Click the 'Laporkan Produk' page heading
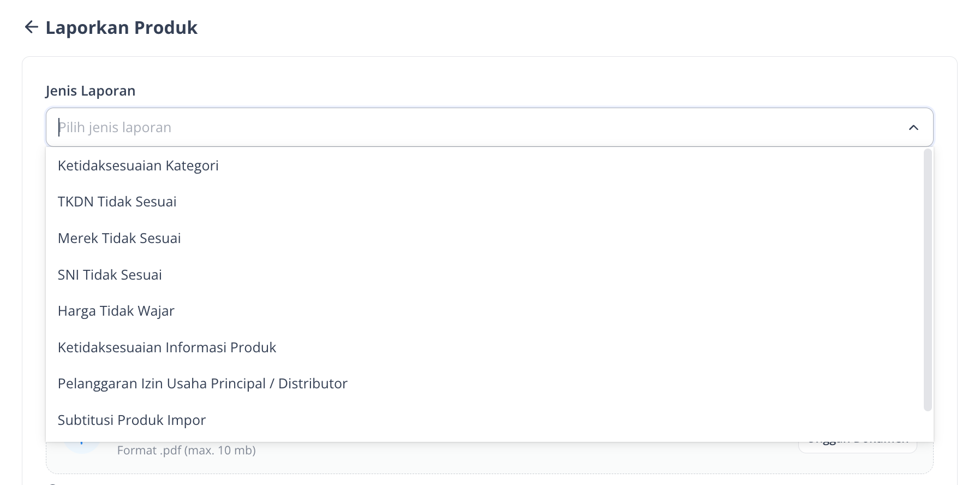 click(x=122, y=27)
